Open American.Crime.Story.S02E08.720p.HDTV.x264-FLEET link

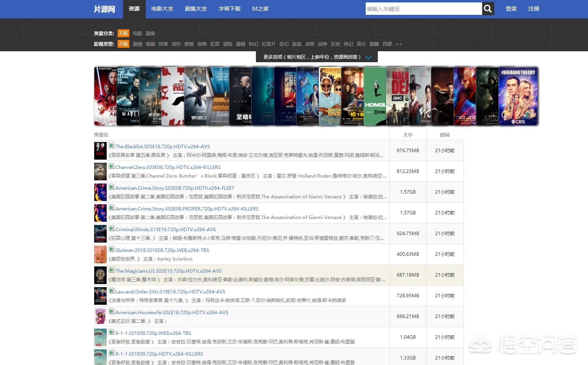point(175,188)
